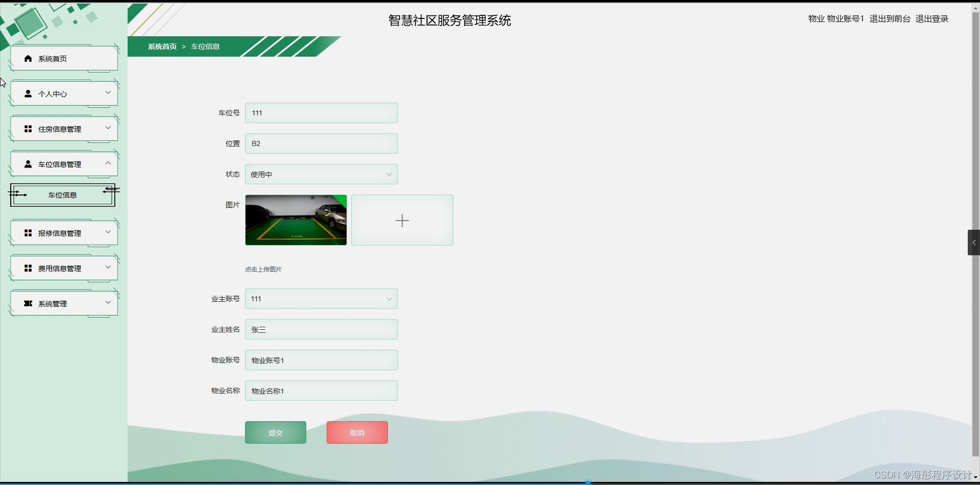The height and width of the screenshot is (485, 980).
Task: Click the grid icon on 报修信息管理
Action: pos(28,233)
